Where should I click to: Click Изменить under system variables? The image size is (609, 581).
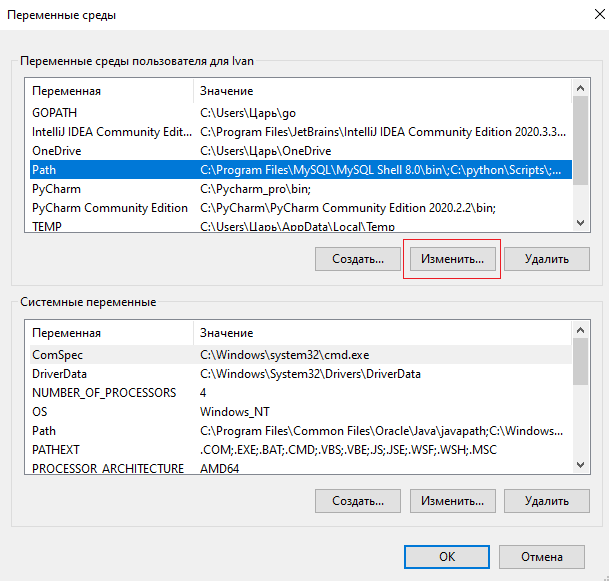(452, 501)
